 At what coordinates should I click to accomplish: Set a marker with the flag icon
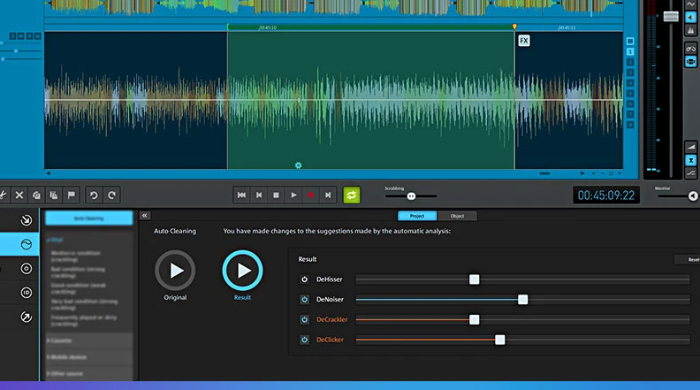71,195
